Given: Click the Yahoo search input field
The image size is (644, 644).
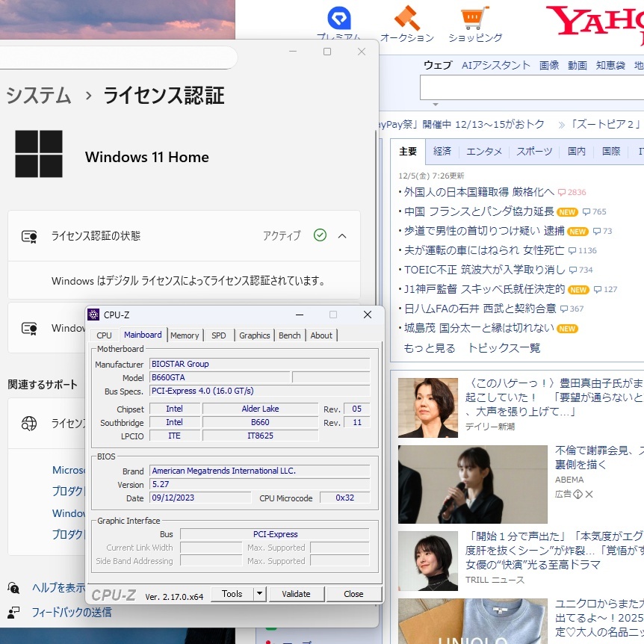Looking at the screenshot, I should [x=530, y=87].
